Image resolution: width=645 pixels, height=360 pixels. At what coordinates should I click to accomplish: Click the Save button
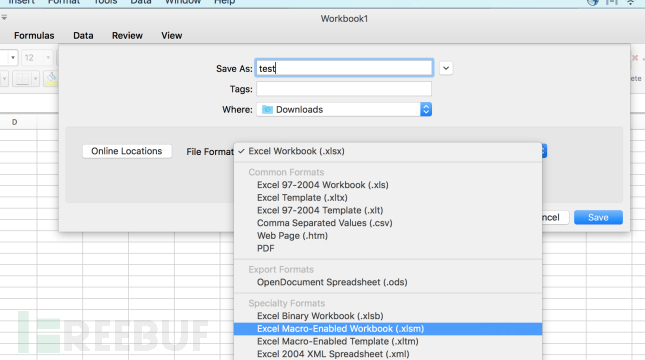click(x=598, y=217)
